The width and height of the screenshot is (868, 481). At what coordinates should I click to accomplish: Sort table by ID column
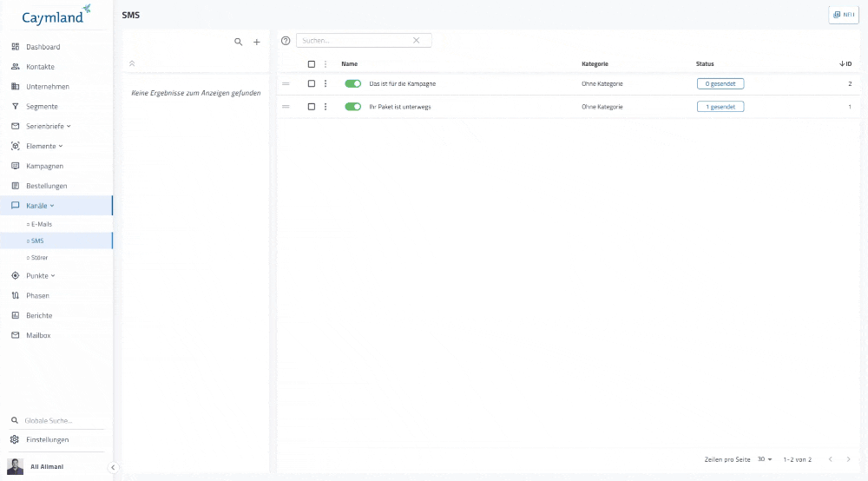pos(845,63)
